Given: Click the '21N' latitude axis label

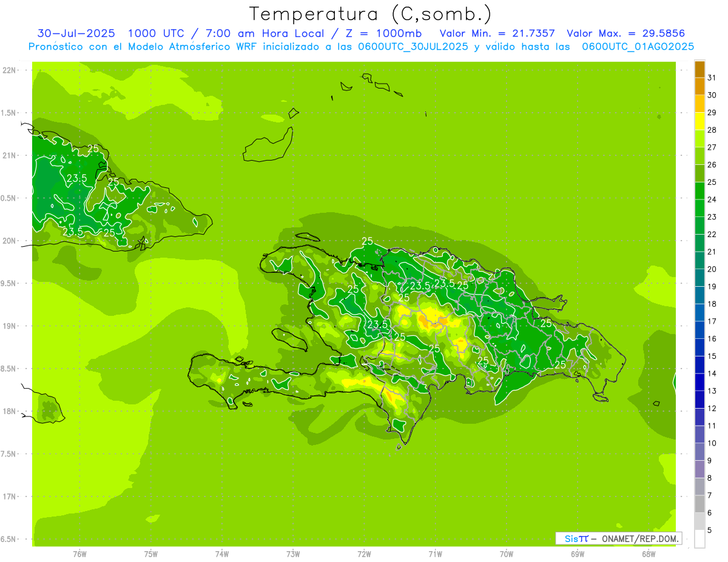Looking at the screenshot, I should (x=10, y=155).
